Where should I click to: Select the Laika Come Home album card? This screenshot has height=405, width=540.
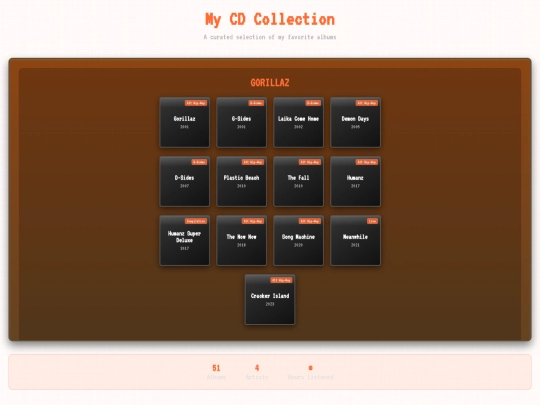[x=299, y=122]
